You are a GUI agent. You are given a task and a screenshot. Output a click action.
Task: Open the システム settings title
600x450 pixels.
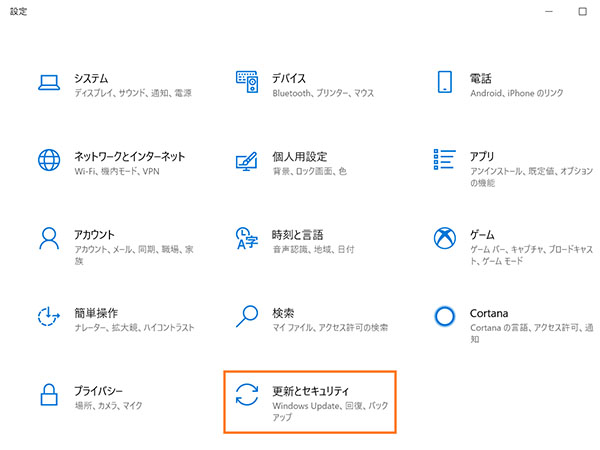(x=91, y=78)
